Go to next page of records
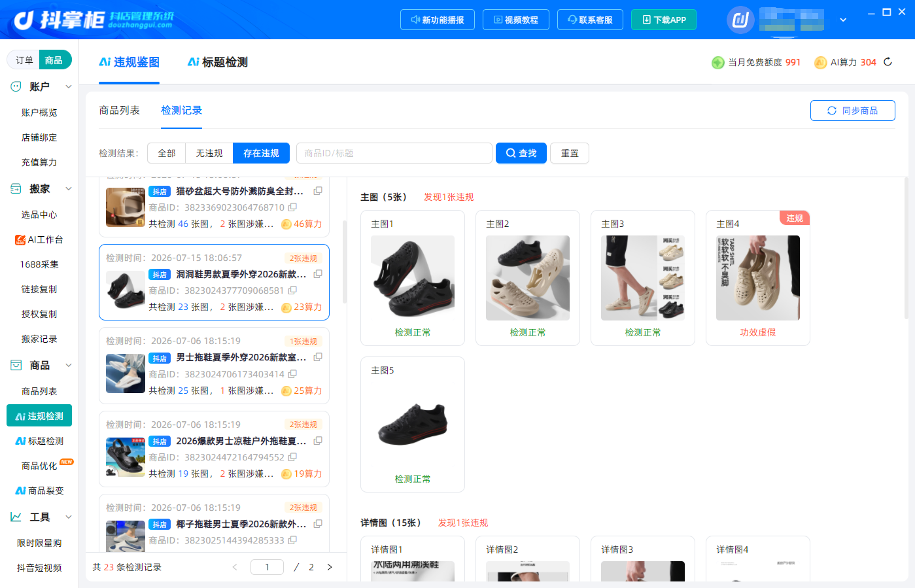Screen dimensions: 915x588 [330, 567]
